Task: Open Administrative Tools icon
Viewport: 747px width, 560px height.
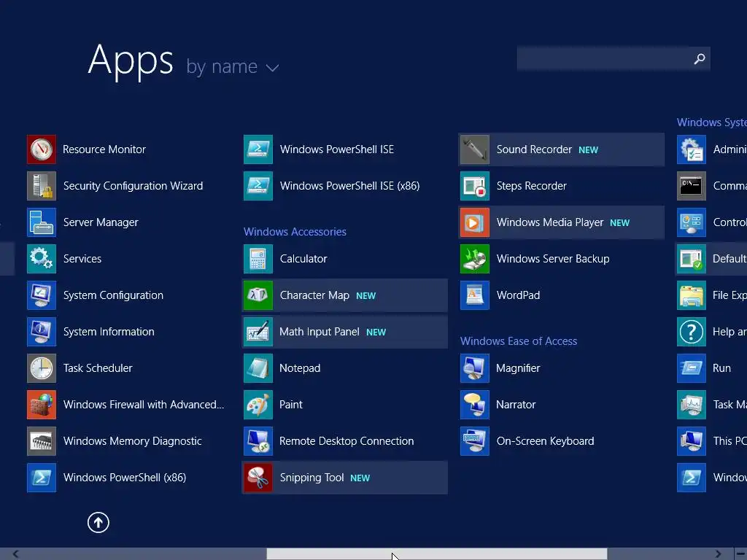Action: click(692, 149)
